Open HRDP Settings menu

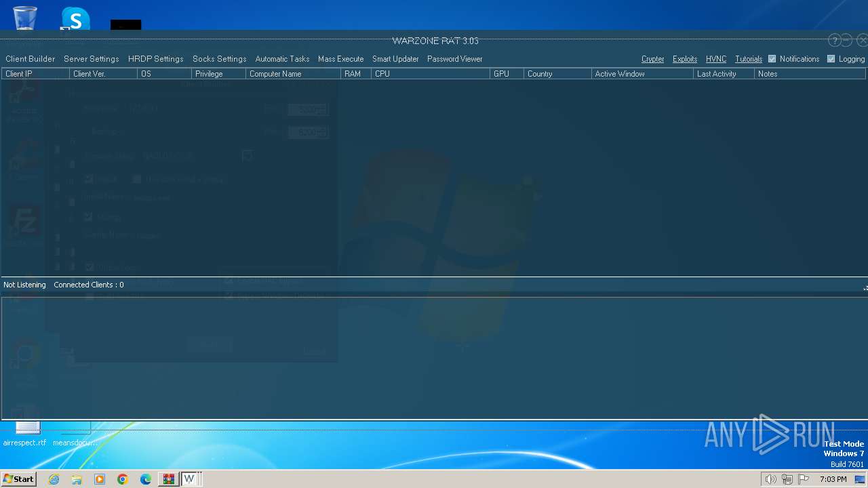[155, 59]
